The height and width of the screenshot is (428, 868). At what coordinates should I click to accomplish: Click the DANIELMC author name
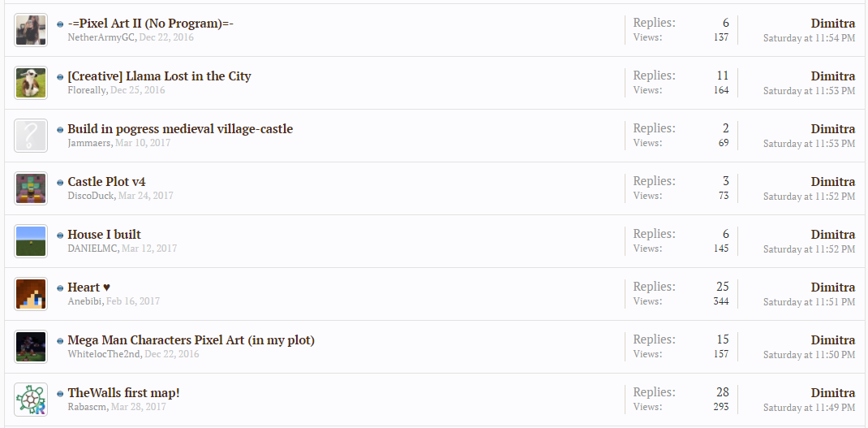tap(92, 249)
